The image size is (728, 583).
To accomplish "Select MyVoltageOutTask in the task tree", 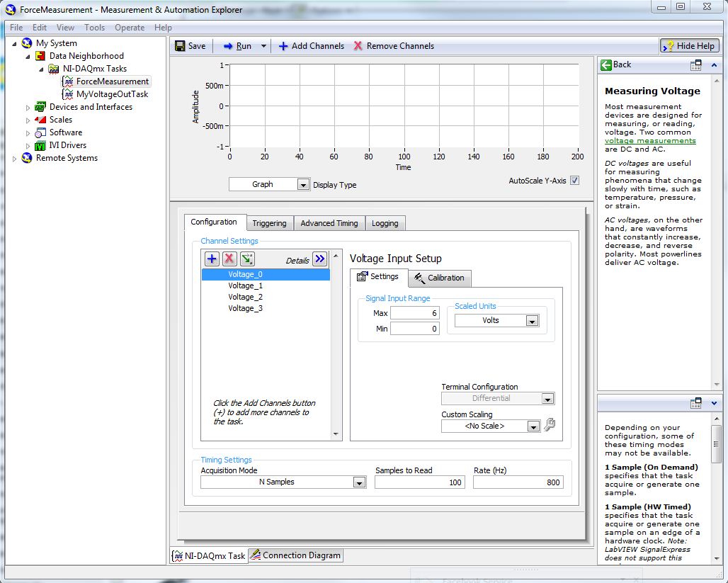I will [112, 94].
